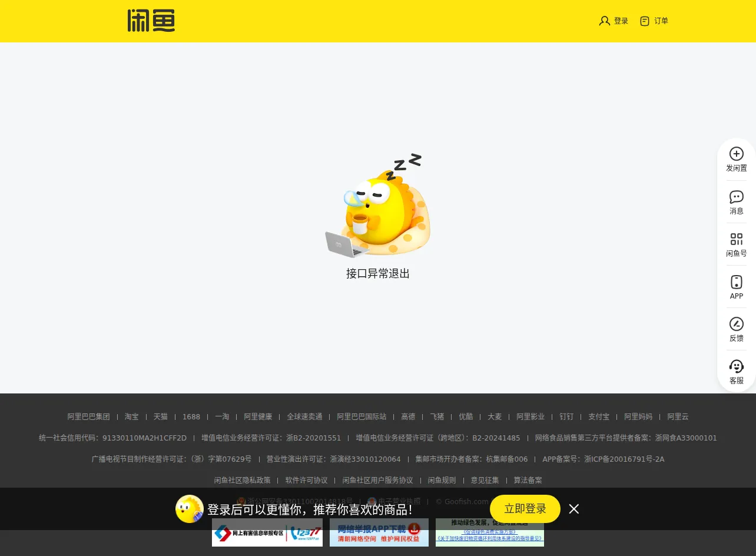Go to 阿里云 from the footer
Image resolution: width=756 pixels, height=556 pixels.
click(x=678, y=416)
